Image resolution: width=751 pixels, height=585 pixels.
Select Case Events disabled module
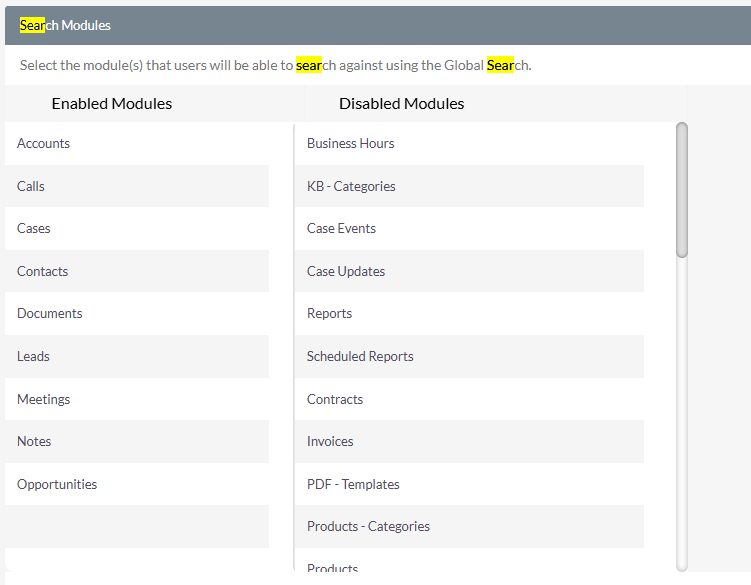tap(469, 229)
